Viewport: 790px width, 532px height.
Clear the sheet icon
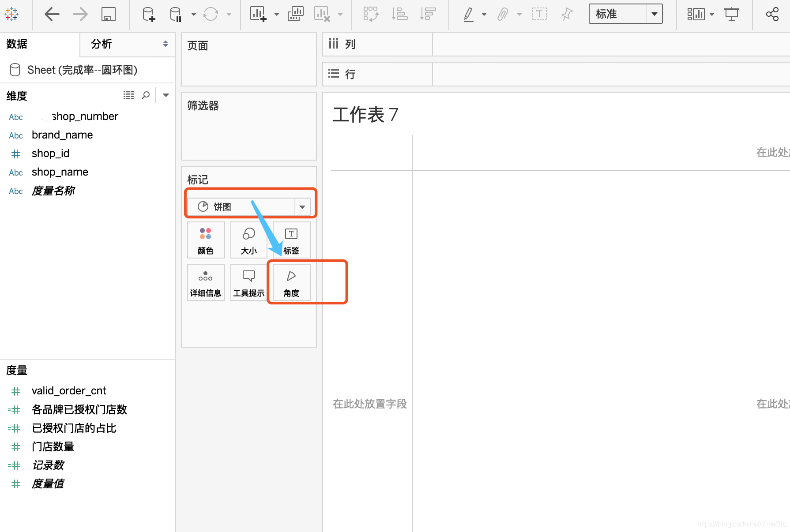322,14
